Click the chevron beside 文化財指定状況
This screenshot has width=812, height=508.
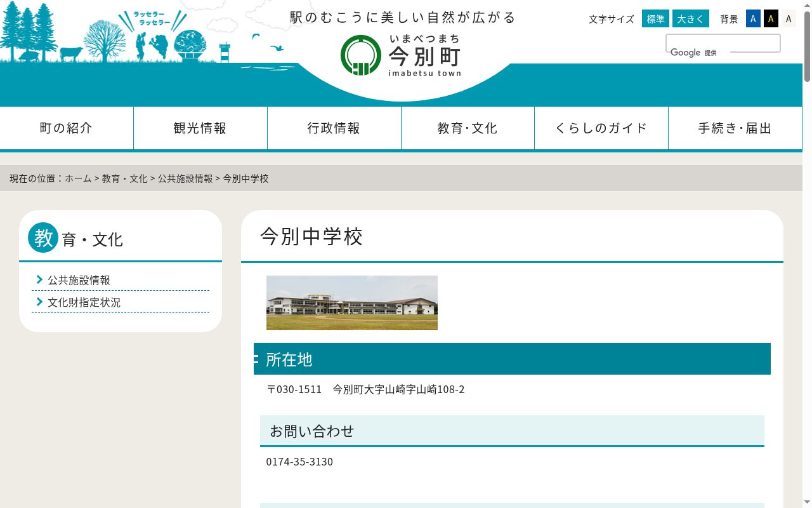click(39, 302)
